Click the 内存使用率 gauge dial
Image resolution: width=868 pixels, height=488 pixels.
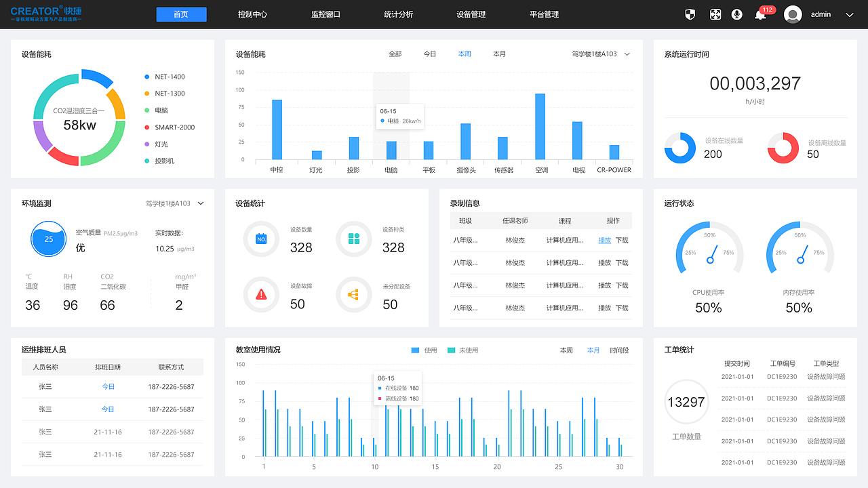[x=800, y=248]
